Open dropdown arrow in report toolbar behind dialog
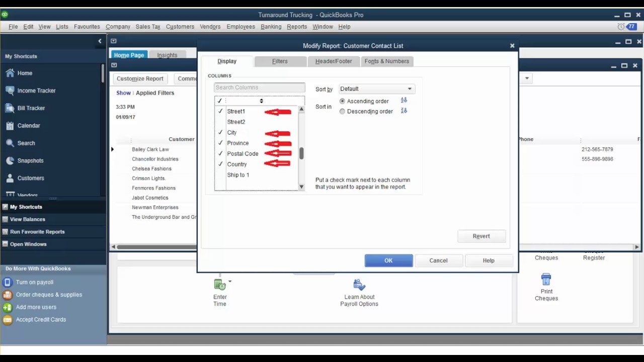644x362 pixels. [x=527, y=78]
